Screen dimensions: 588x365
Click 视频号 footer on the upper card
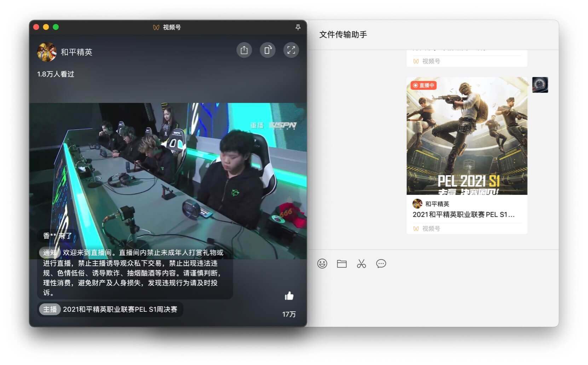[431, 61]
